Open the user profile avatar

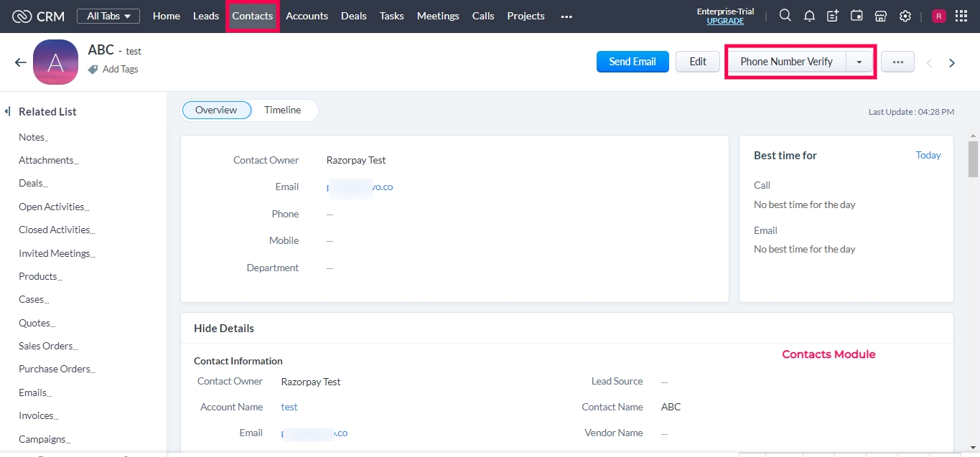pyautogui.click(x=939, y=16)
